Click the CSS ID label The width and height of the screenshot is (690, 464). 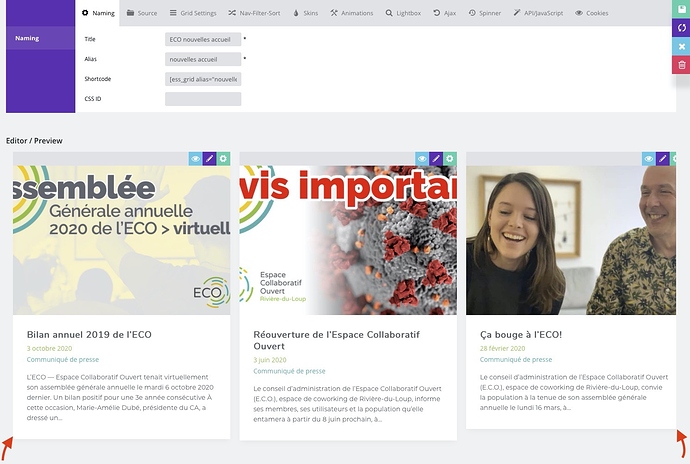(93, 99)
